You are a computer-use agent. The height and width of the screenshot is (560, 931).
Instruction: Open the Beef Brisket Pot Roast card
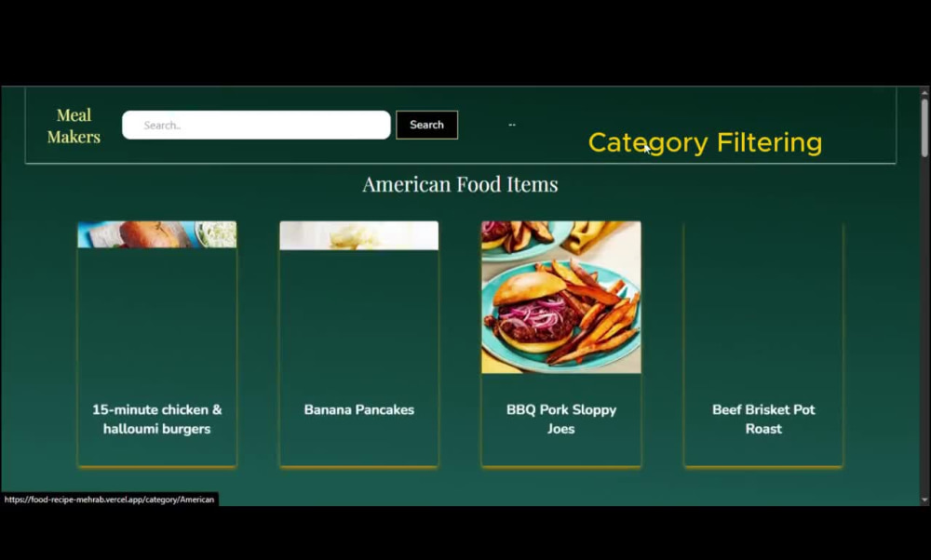(763, 344)
